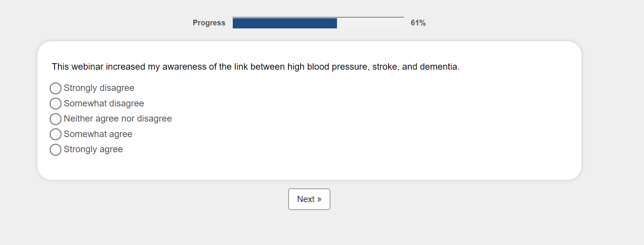Click the blue filled progress bar section
Screen dimensions: 644x245
(285, 23)
